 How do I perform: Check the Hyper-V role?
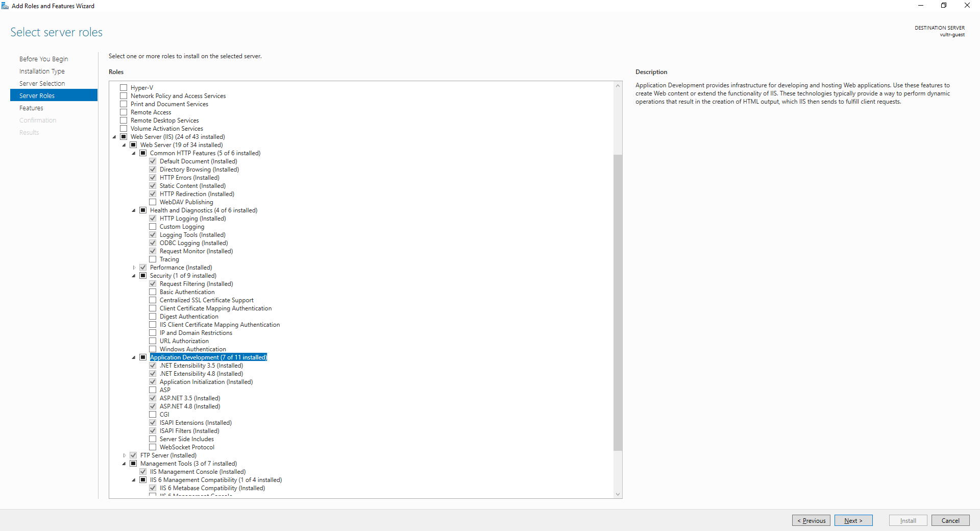pyautogui.click(x=123, y=87)
